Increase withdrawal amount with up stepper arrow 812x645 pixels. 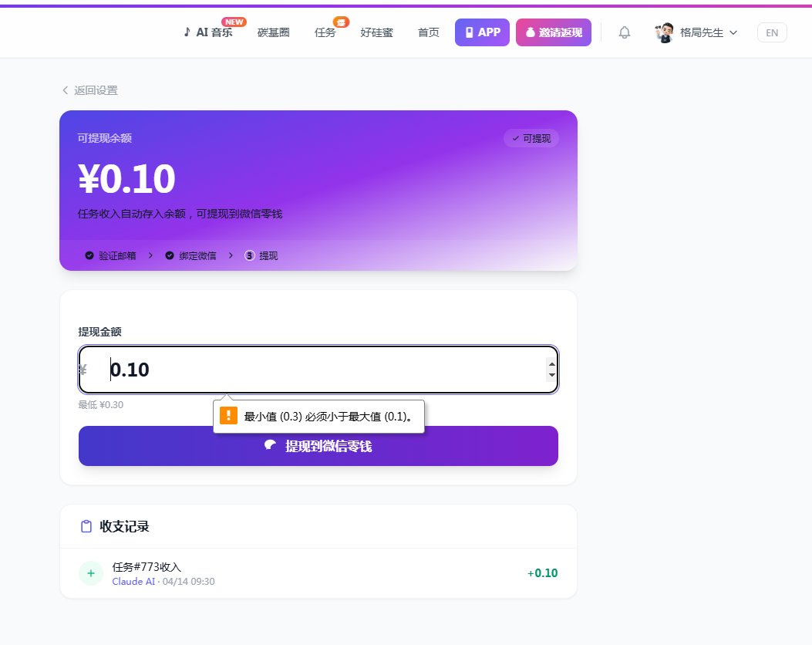tap(551, 363)
